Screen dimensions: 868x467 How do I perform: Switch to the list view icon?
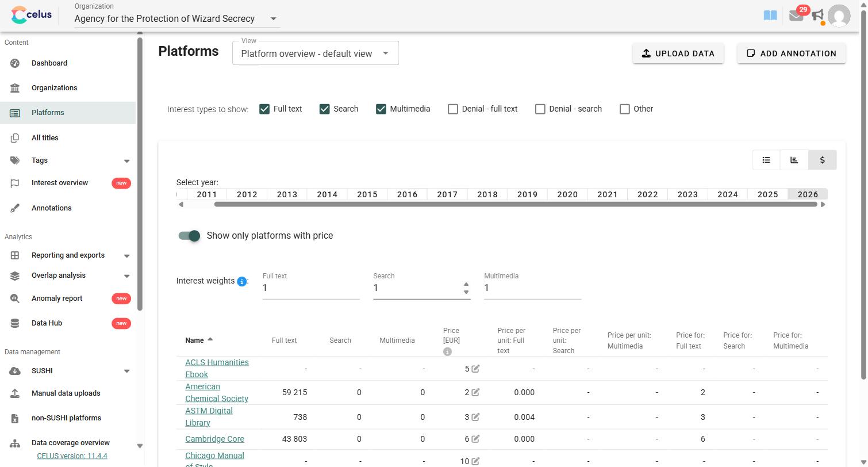click(766, 160)
